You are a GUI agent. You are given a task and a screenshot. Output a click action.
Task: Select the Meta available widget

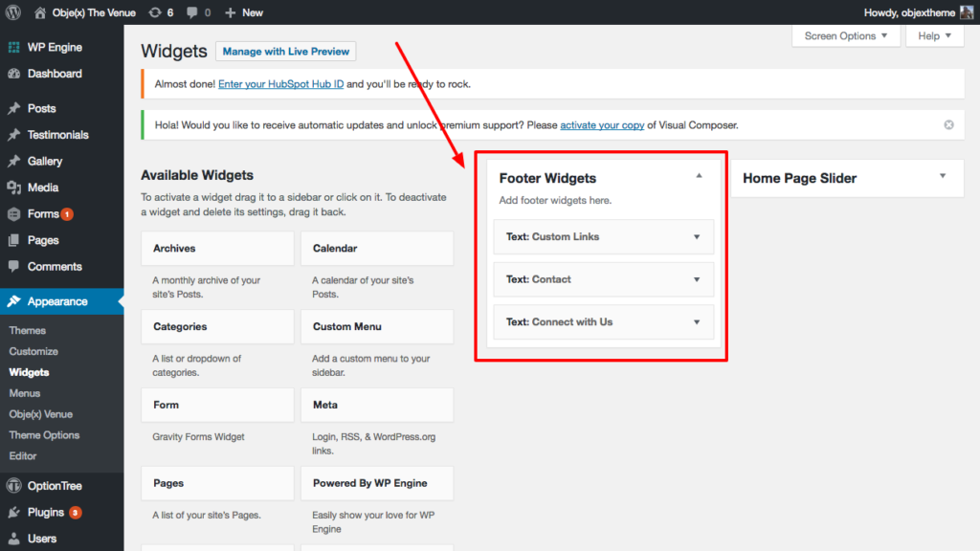(x=377, y=405)
